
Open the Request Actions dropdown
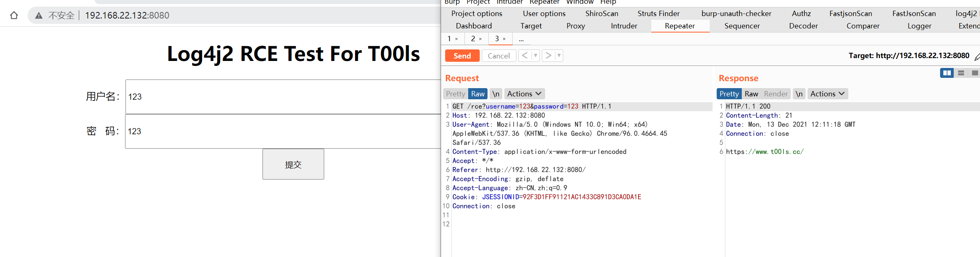(524, 94)
